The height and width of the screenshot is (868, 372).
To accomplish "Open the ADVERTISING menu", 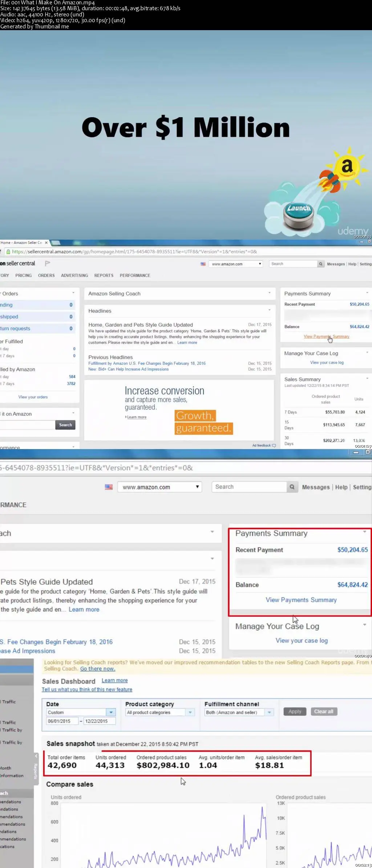I will click(74, 276).
